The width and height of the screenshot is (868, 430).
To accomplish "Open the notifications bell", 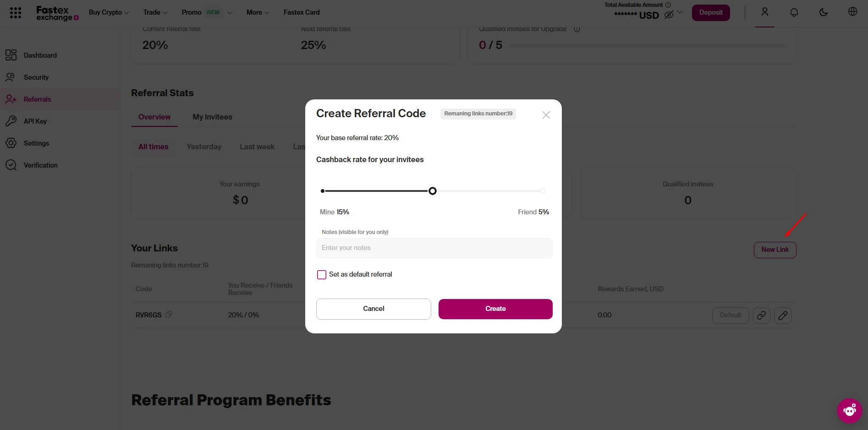I will (x=794, y=12).
